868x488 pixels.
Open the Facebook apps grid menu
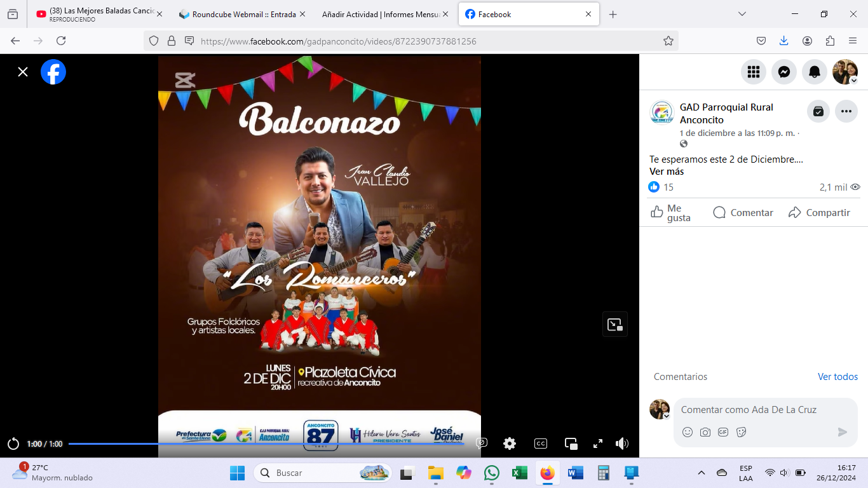click(x=754, y=72)
